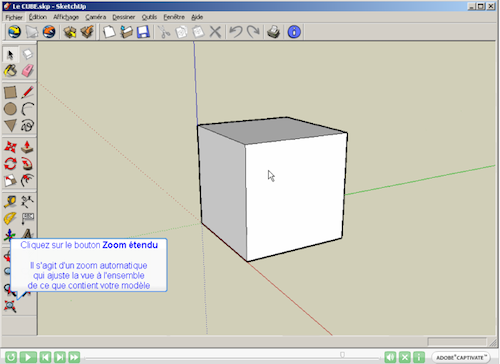The width and height of the screenshot is (500, 364).
Task: Click the Make Component tool
Action: 27,54
